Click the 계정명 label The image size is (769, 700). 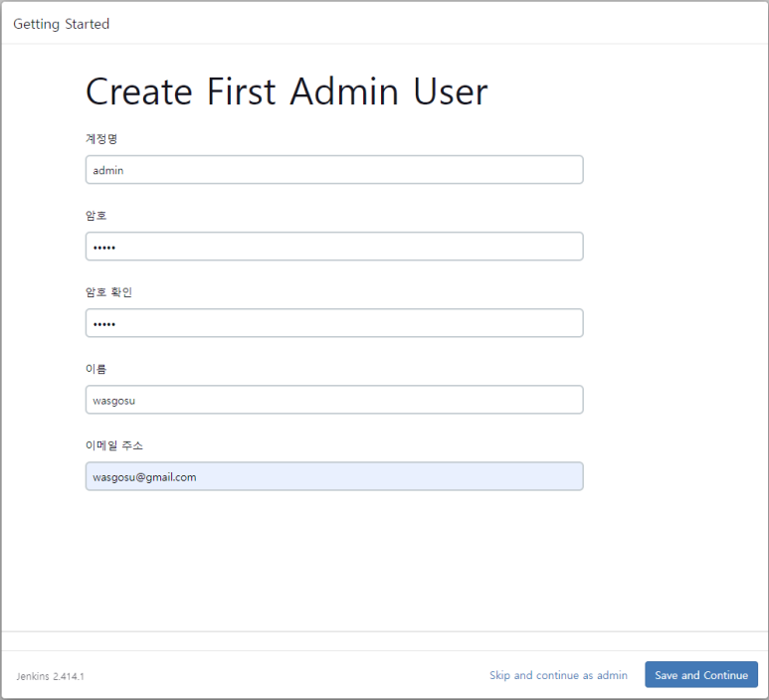click(101, 139)
